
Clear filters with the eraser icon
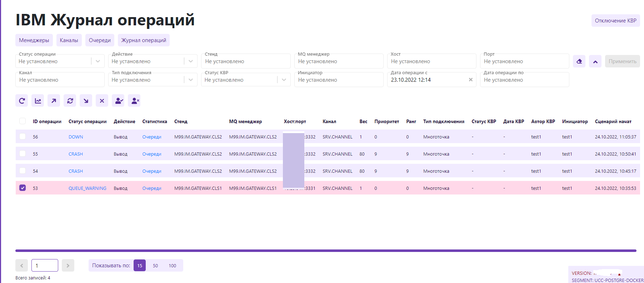(579, 61)
